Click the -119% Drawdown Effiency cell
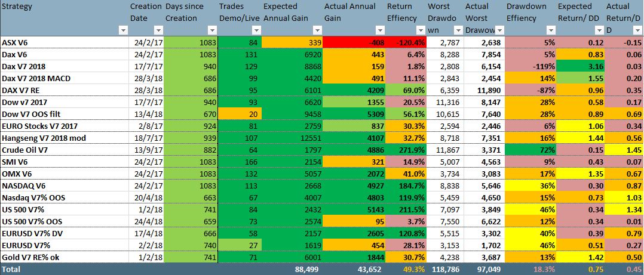 [x=530, y=66]
